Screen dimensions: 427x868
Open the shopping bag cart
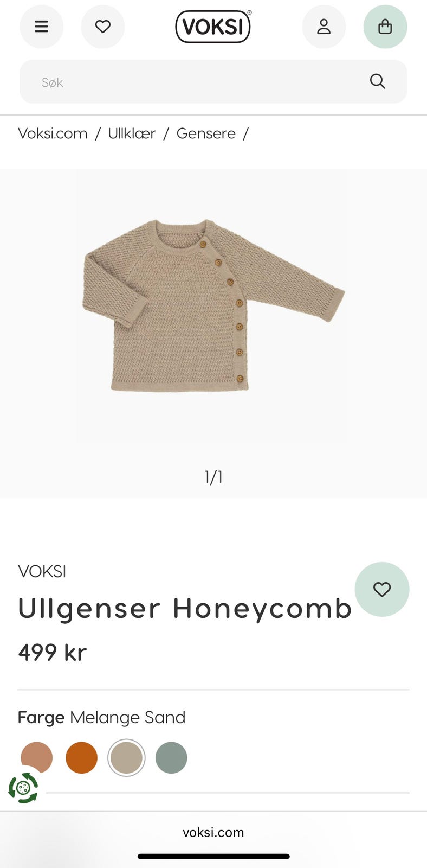[x=385, y=27]
